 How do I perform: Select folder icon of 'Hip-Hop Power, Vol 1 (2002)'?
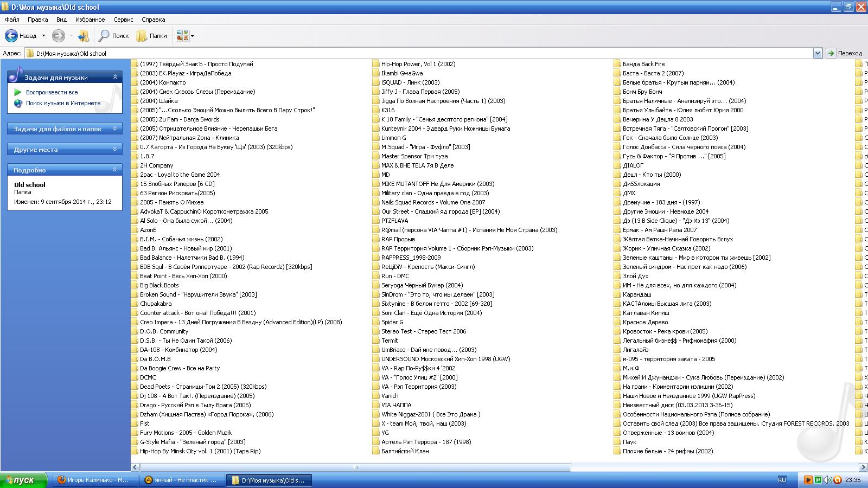point(376,64)
